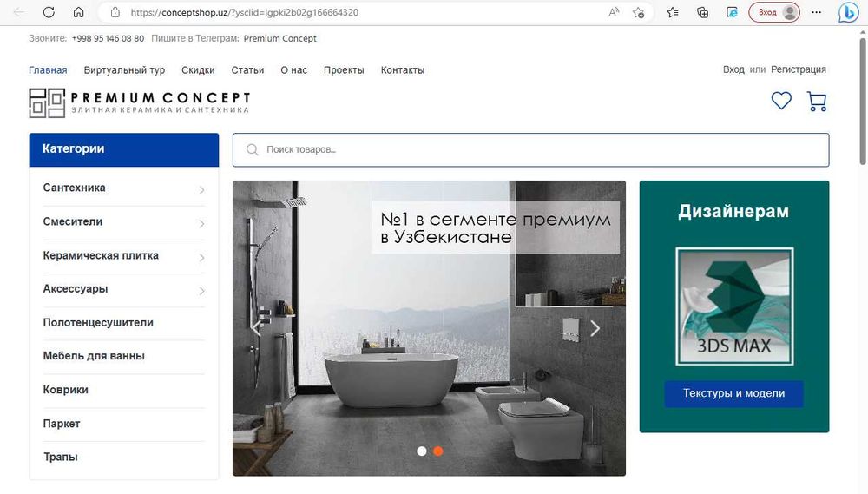
Task: Click the Поиск товаров search field
Action: [531, 149]
